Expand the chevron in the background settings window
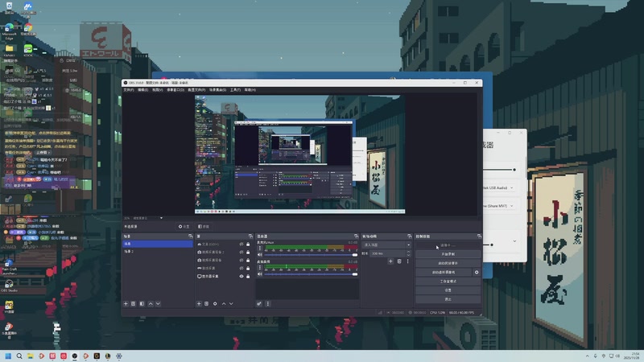The width and height of the screenshot is (644, 362). [x=514, y=241]
